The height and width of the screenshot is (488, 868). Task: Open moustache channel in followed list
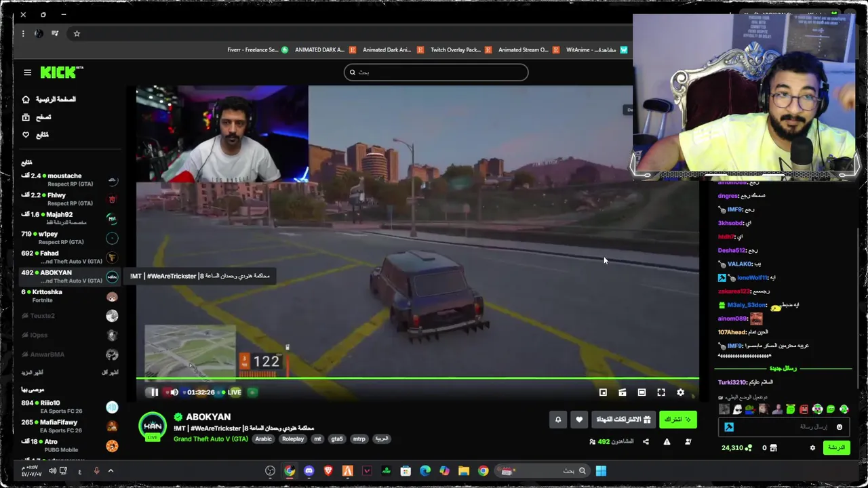tap(70, 180)
